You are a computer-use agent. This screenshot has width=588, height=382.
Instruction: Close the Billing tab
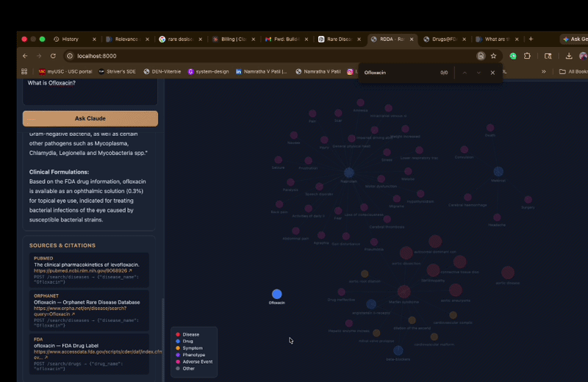coord(253,39)
